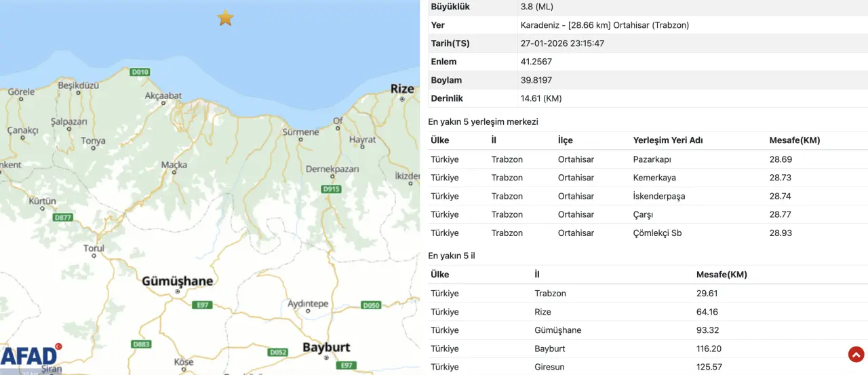Click the Enlem value 41.2567

(x=535, y=62)
